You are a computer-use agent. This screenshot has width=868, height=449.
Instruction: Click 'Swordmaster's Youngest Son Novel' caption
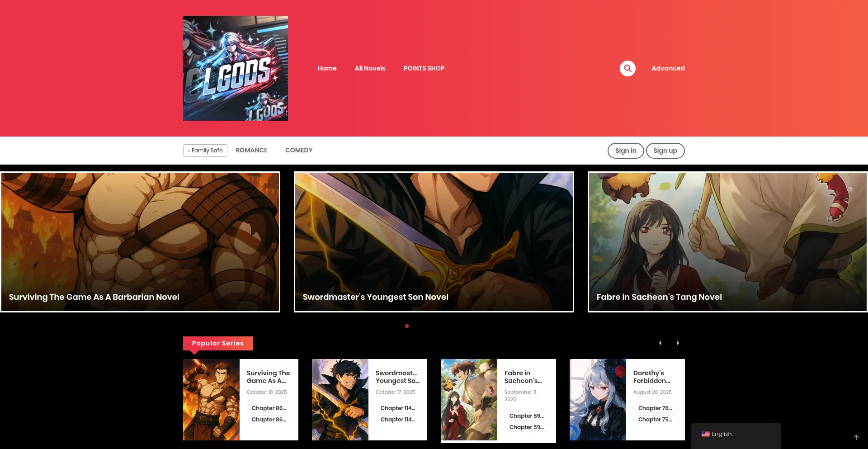point(376,297)
